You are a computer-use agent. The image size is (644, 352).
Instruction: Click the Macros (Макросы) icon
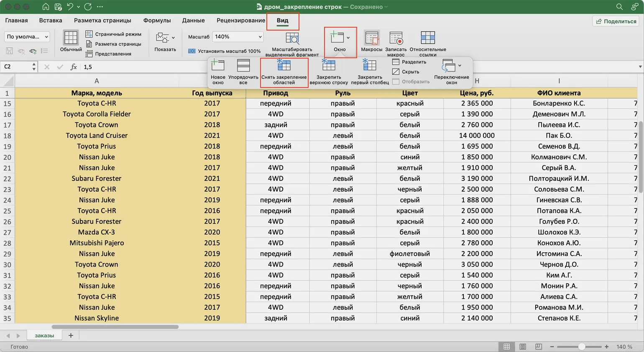pos(371,39)
